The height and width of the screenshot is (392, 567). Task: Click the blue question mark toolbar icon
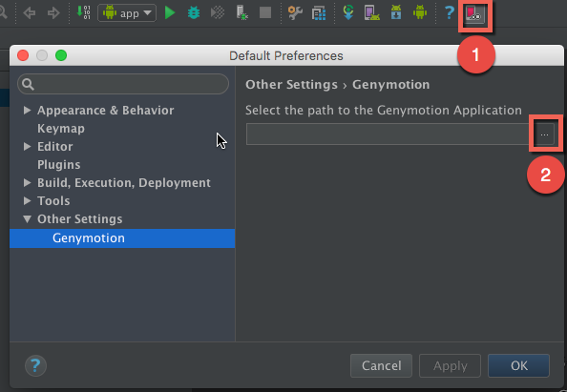[449, 12]
